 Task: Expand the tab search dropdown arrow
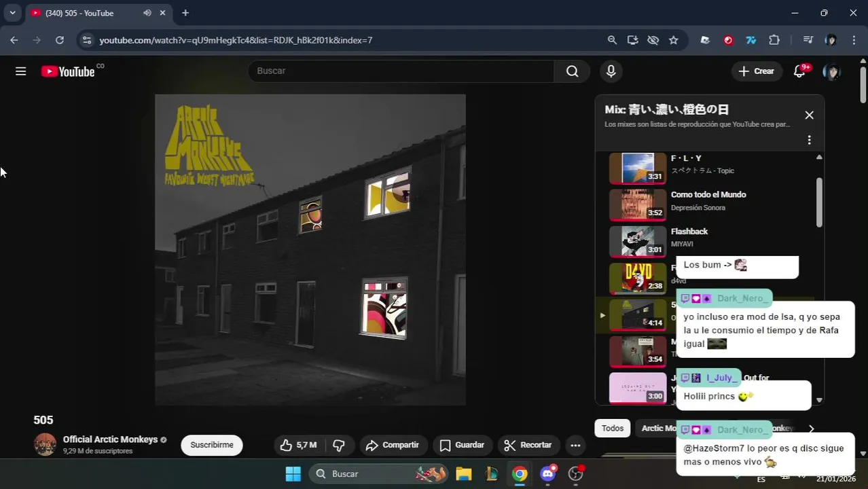click(12, 13)
